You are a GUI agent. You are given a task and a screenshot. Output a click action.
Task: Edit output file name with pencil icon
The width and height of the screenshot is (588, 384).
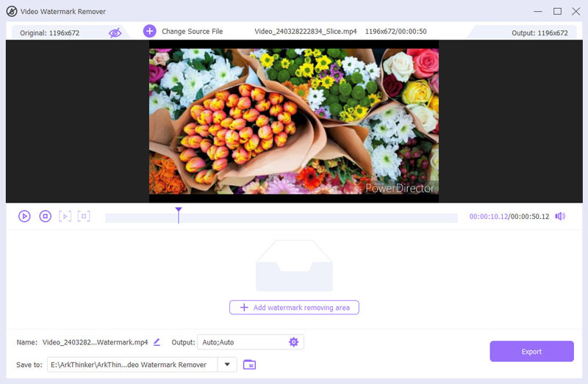coord(157,342)
